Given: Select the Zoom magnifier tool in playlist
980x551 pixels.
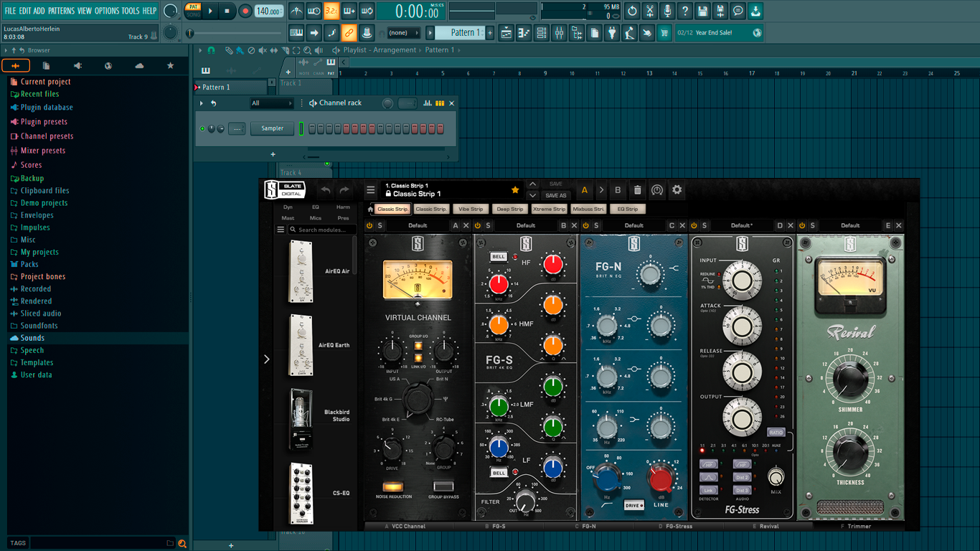Looking at the screenshot, I should pyautogui.click(x=308, y=50).
